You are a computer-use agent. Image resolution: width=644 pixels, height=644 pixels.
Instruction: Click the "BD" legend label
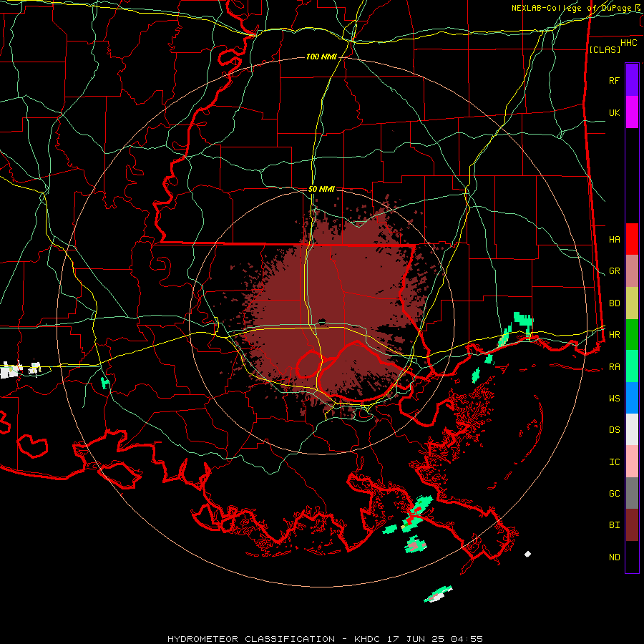coord(614,303)
